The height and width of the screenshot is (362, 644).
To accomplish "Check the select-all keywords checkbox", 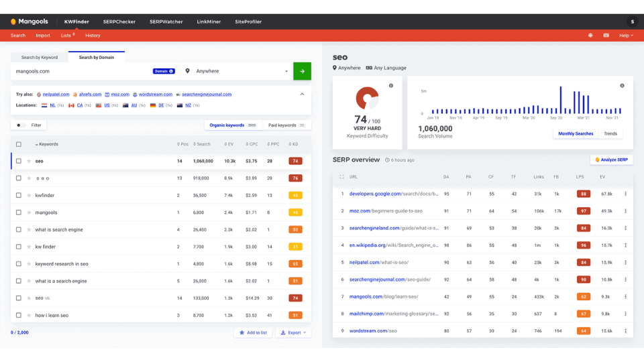I will point(19,144).
